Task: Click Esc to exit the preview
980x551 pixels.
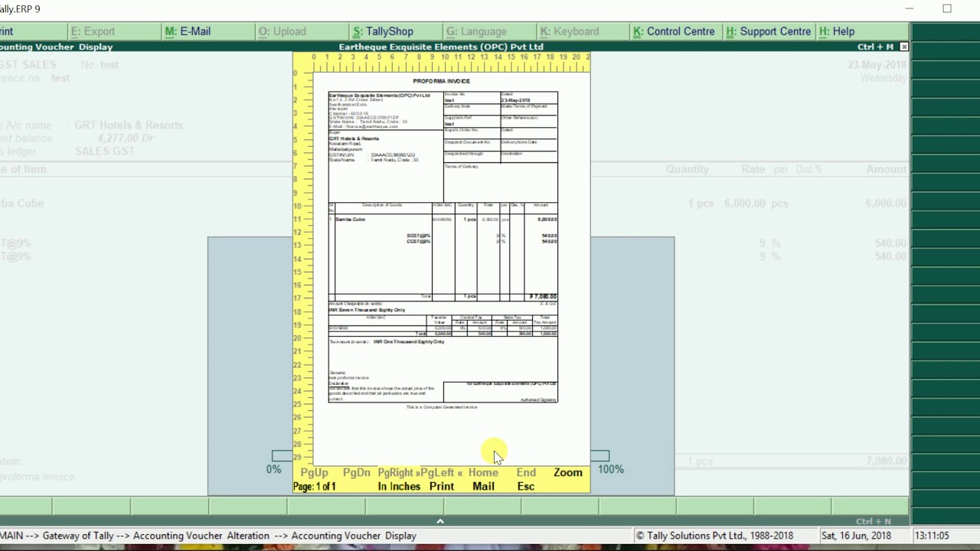Action: pyautogui.click(x=526, y=486)
